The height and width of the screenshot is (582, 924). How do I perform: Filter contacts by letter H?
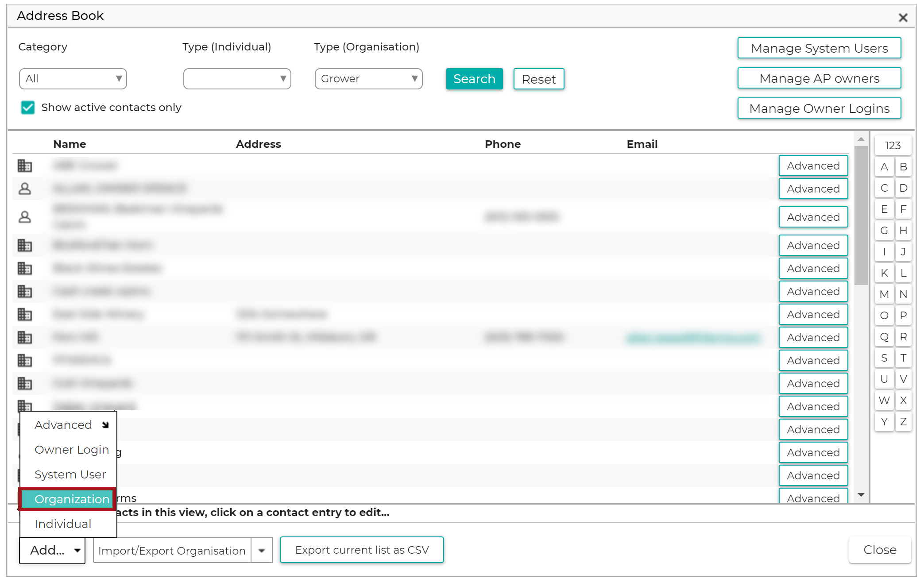click(903, 231)
